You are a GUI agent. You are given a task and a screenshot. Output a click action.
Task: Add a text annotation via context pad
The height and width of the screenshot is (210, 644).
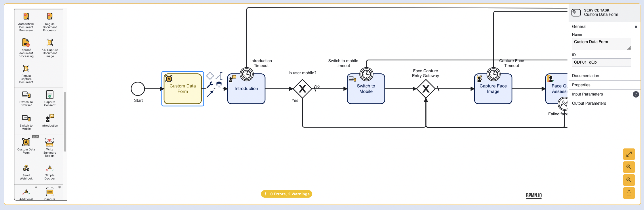219,76
